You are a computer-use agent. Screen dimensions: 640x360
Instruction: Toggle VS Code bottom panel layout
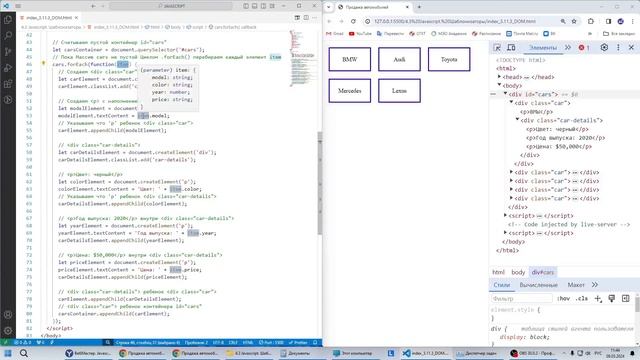click(x=254, y=6)
